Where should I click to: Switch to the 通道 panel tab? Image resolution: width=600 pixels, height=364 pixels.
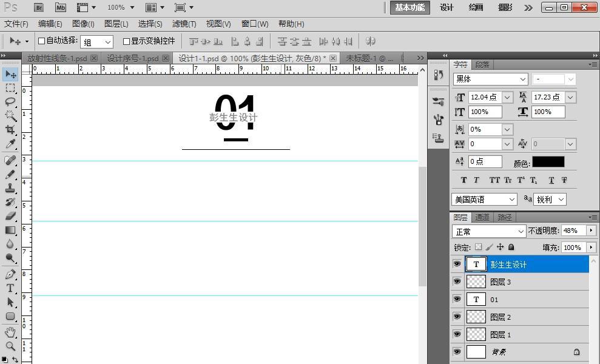coord(482,217)
